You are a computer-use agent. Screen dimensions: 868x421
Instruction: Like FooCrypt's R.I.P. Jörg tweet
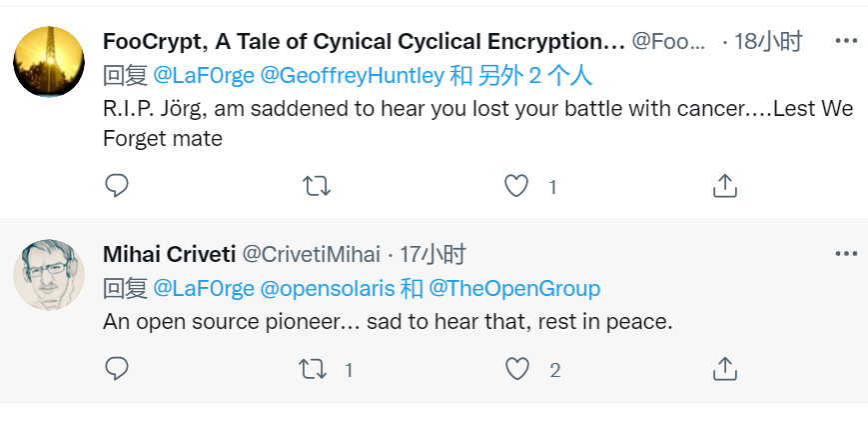515,185
